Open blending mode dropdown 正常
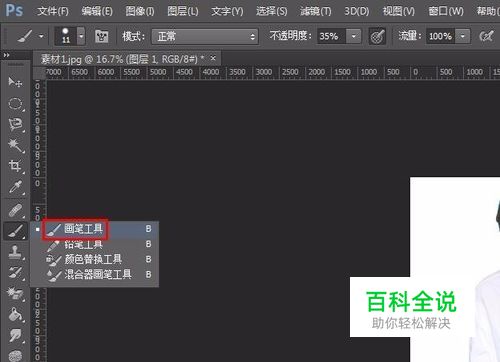Viewport: 500px width, 362px height. click(205, 36)
